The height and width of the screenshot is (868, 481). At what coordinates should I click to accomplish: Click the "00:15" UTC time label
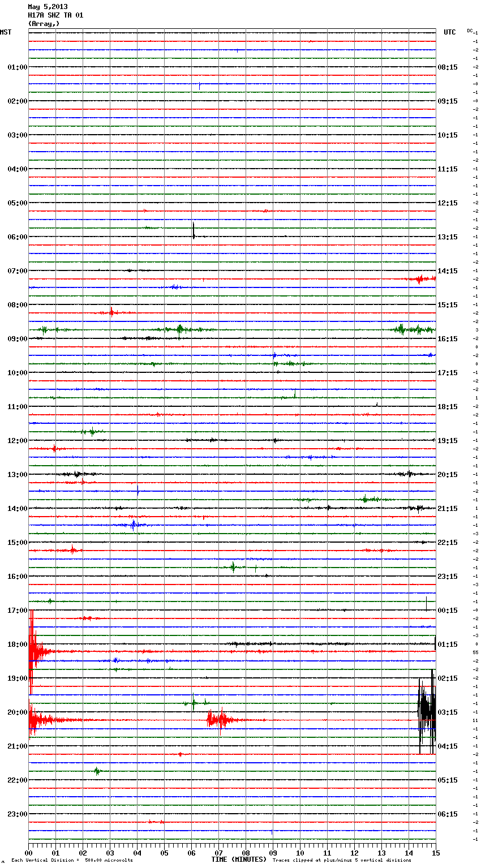click(x=448, y=611)
